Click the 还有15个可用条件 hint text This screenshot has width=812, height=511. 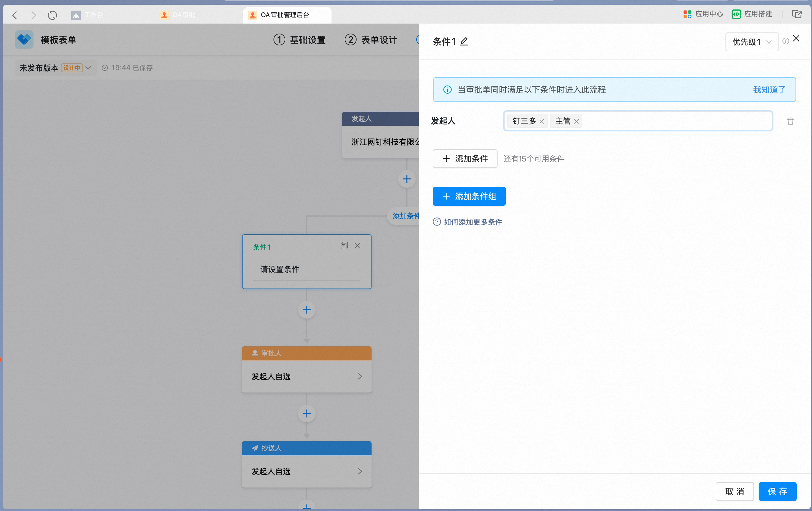[x=534, y=159]
